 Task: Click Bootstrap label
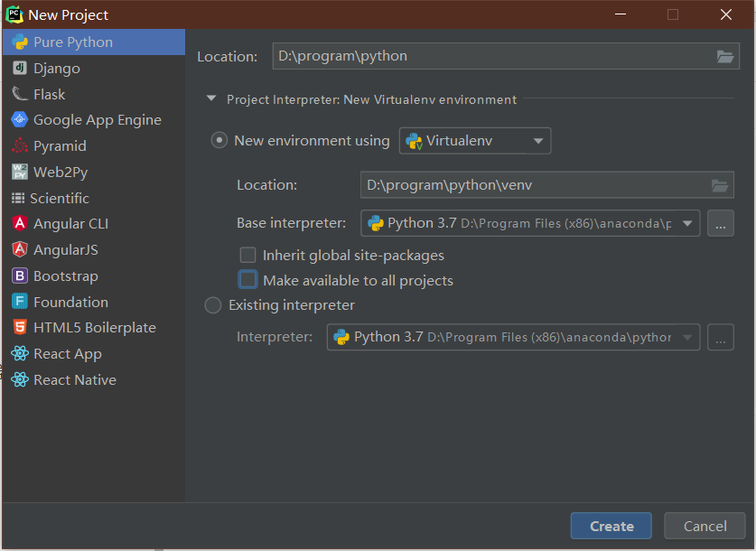(66, 276)
